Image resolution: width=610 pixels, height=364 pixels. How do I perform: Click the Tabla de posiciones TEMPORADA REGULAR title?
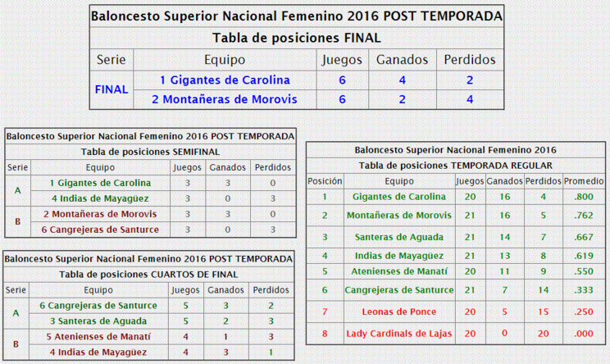tap(456, 166)
